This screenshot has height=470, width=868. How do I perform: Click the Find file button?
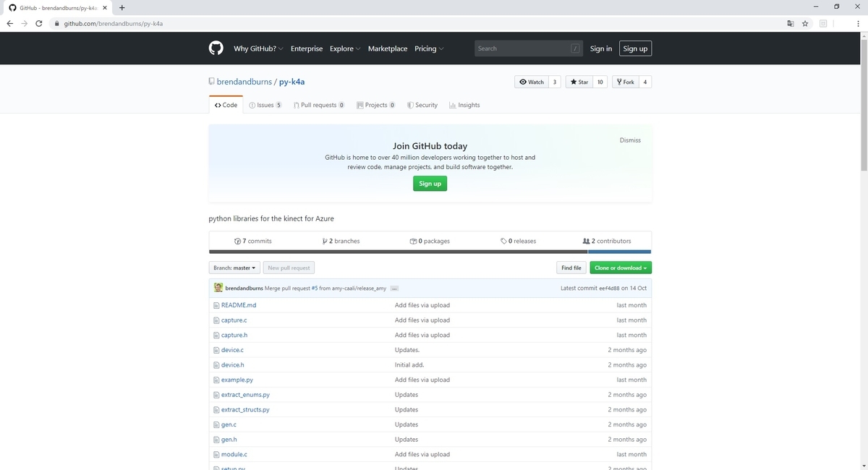[571, 268]
